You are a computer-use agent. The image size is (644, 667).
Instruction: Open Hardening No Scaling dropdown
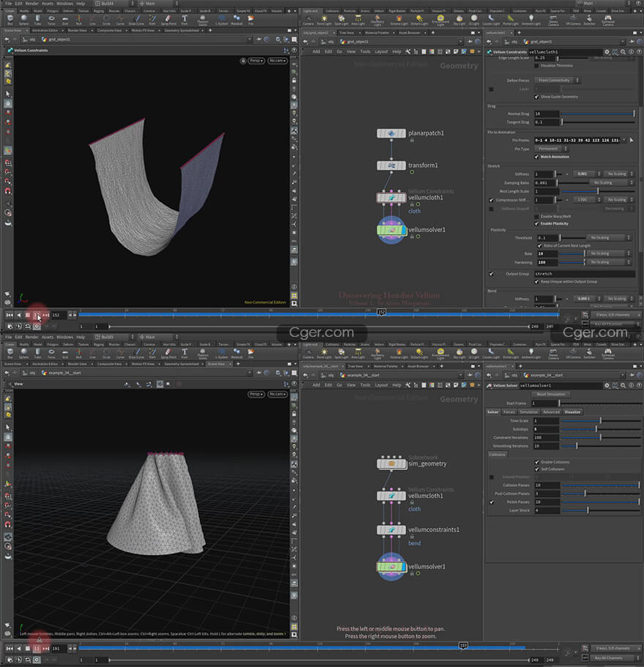(x=608, y=262)
